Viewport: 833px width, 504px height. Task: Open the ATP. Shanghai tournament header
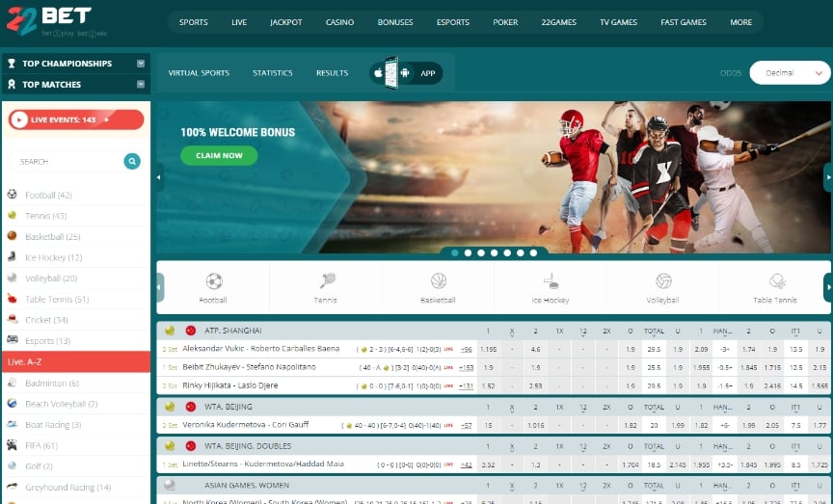(x=233, y=331)
